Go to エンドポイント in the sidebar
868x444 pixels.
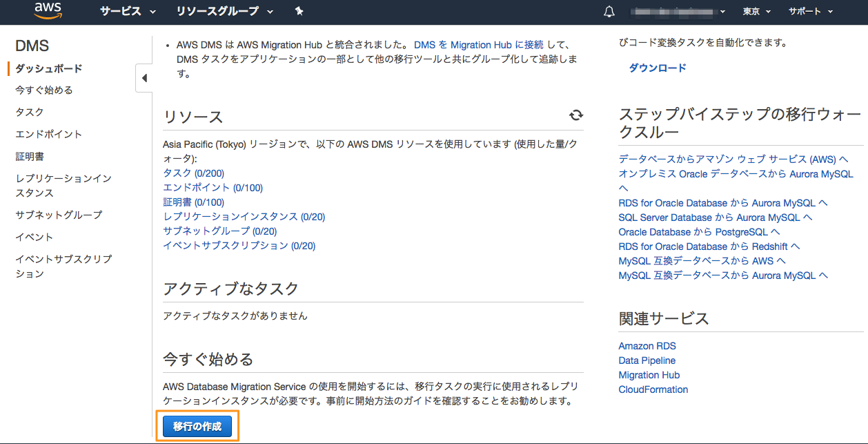48,134
